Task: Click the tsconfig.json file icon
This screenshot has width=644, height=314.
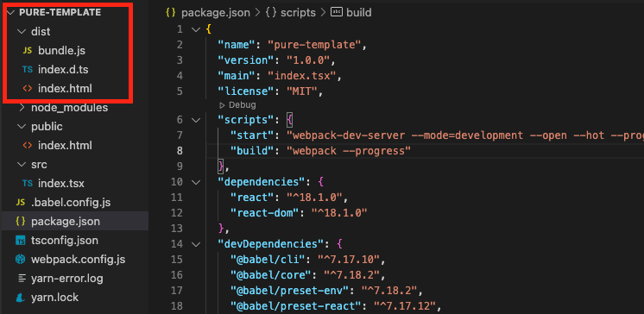Action: pos(20,241)
